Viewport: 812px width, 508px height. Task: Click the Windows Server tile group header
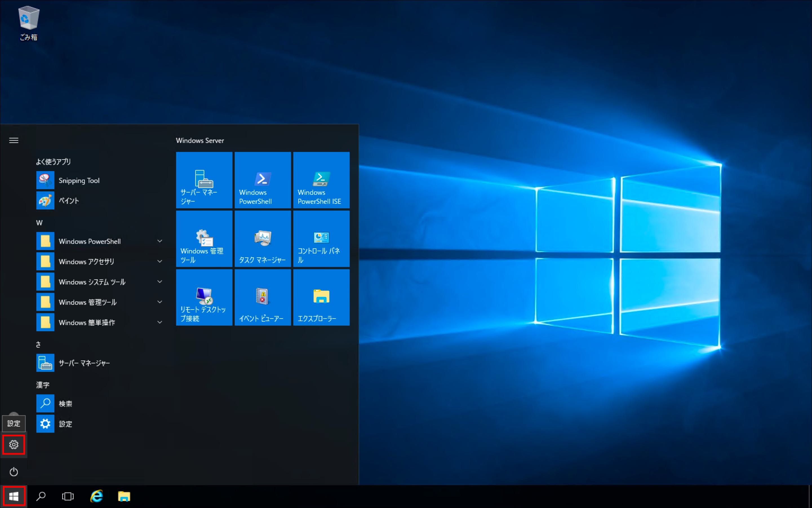(x=200, y=140)
